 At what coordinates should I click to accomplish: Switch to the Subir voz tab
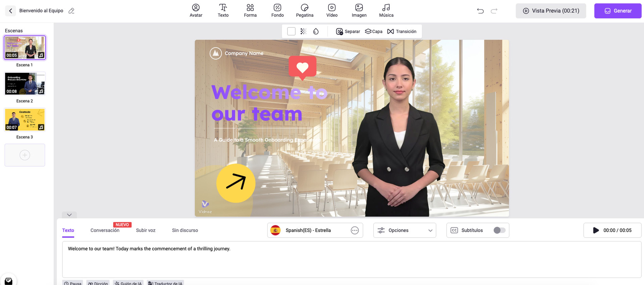(x=146, y=230)
